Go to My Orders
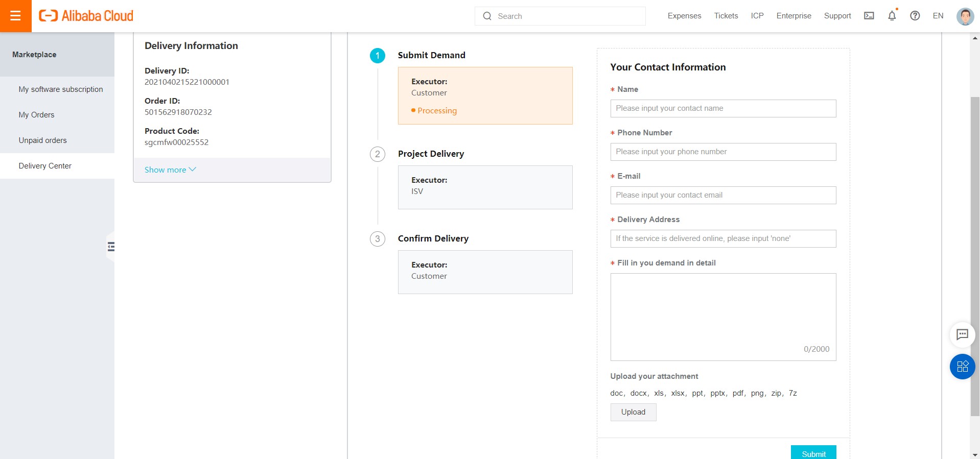Image resolution: width=980 pixels, height=459 pixels. coord(36,115)
